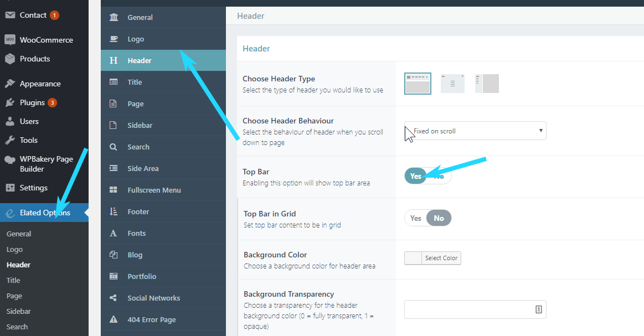Click the Fullscreen Menu grid icon
The width and height of the screenshot is (644, 336).
[114, 190]
